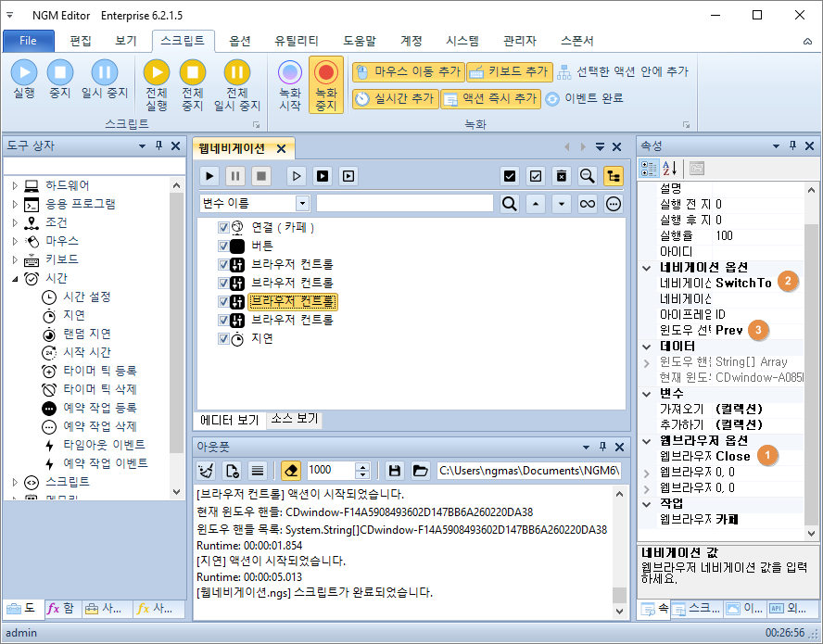
Task: Click SwitchTo navigation value in properties
Action: click(743, 283)
